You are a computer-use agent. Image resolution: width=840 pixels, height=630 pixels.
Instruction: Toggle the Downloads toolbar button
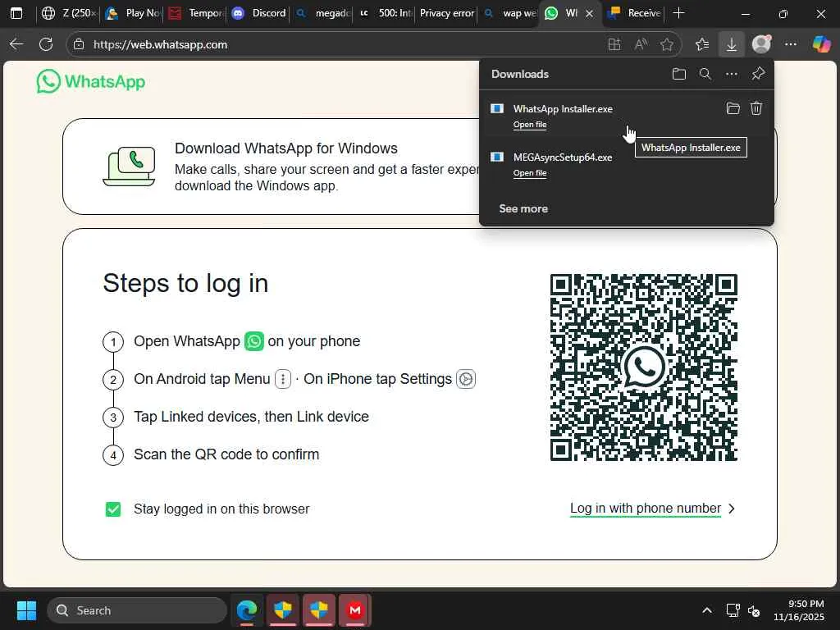click(731, 44)
